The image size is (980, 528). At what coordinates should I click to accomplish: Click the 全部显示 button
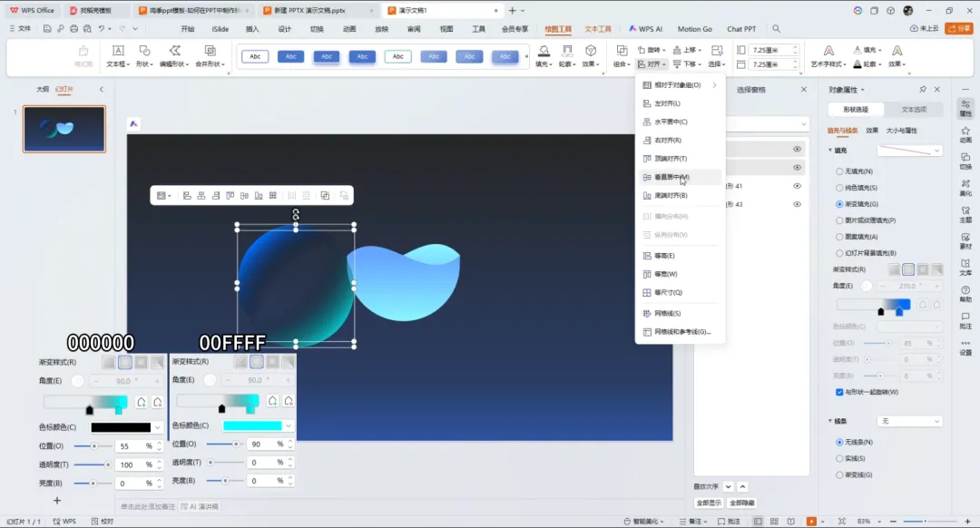[x=709, y=503]
